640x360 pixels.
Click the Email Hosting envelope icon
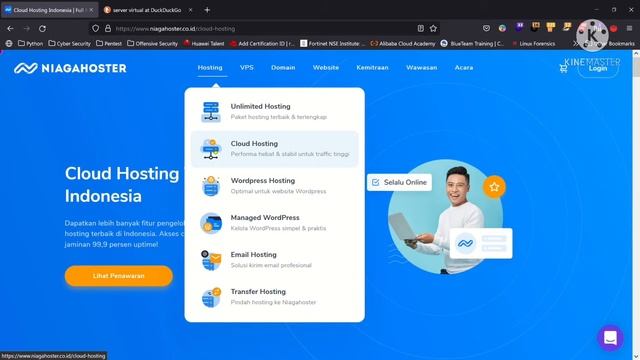[x=211, y=260]
